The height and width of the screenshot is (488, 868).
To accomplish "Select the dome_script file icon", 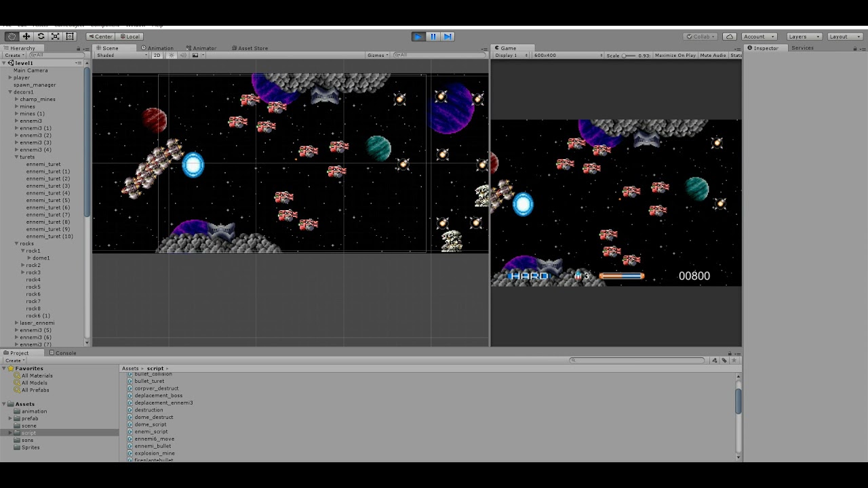I will 130,425.
